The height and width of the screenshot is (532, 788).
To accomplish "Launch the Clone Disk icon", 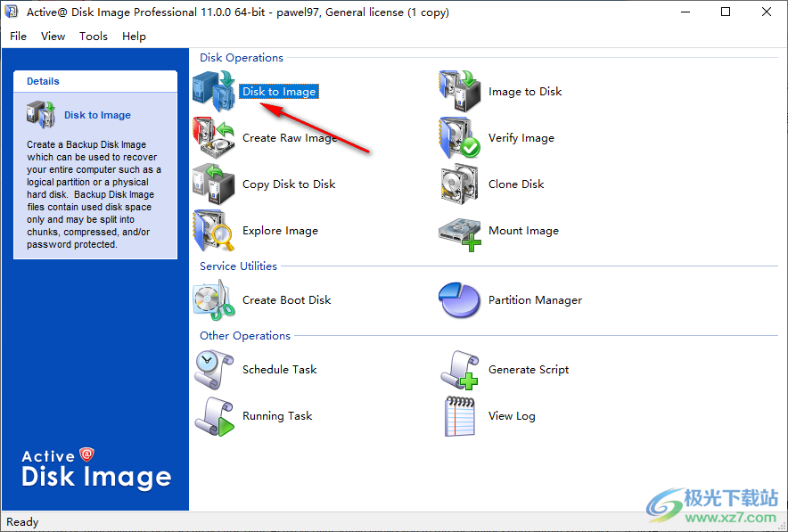I will click(x=459, y=184).
